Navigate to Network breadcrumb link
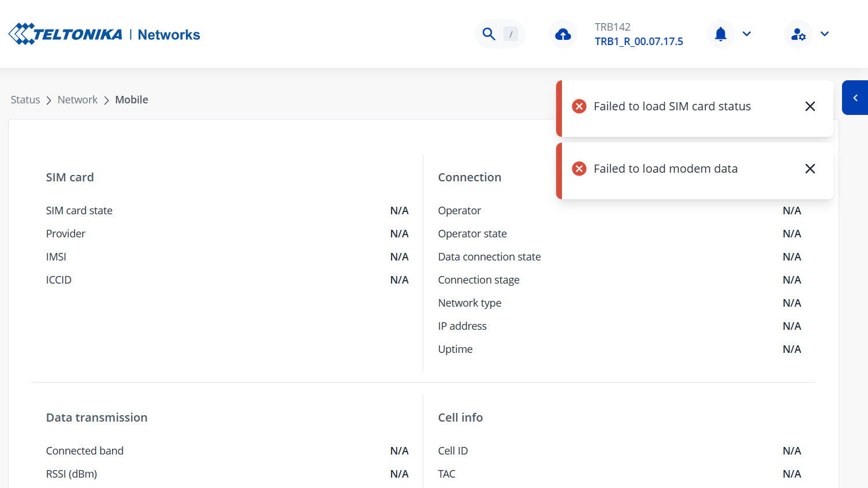The width and height of the screenshot is (868, 488). coord(77,100)
